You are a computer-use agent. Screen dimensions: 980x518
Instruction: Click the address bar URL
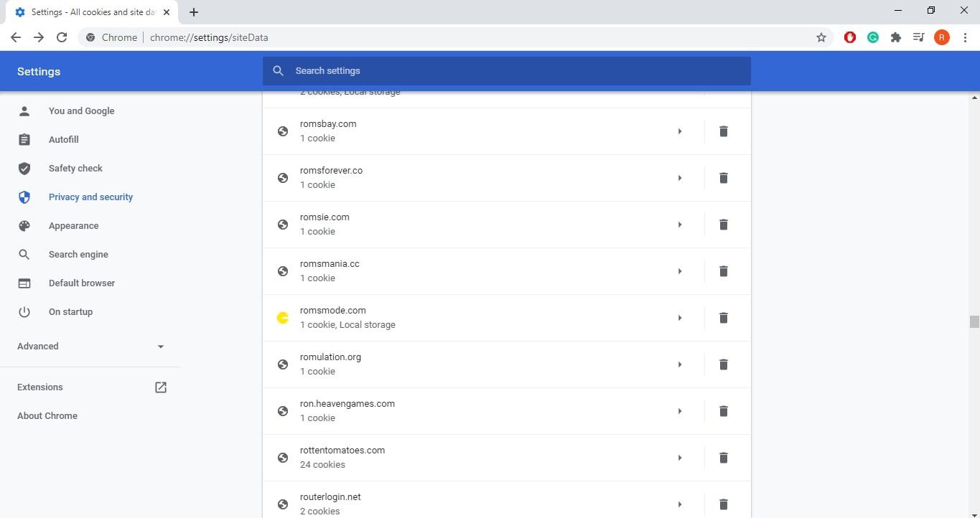(x=210, y=37)
